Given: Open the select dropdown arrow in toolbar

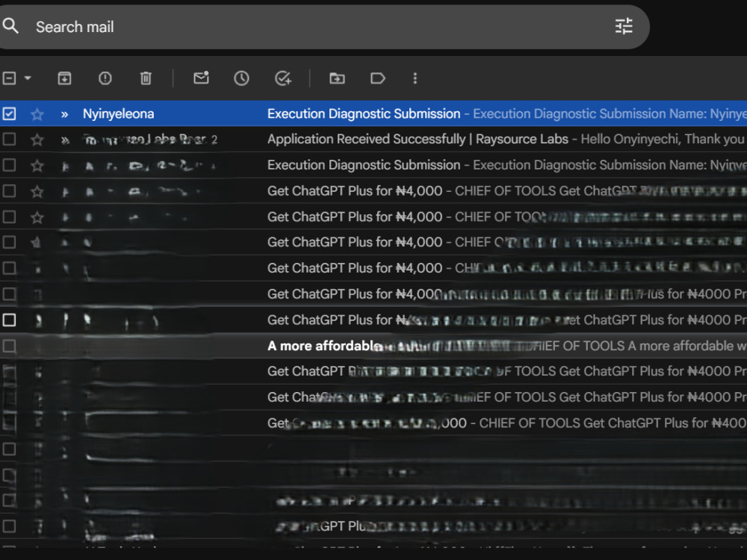Looking at the screenshot, I should 28,78.
